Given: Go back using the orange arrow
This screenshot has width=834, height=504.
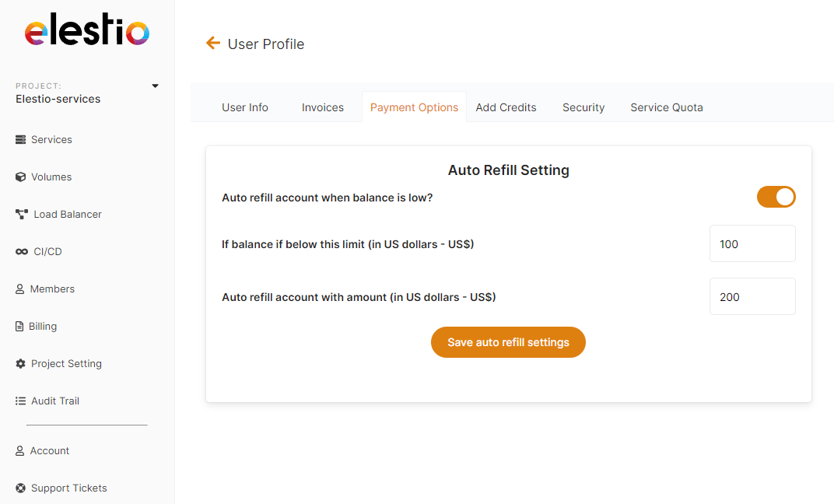Looking at the screenshot, I should click(212, 44).
